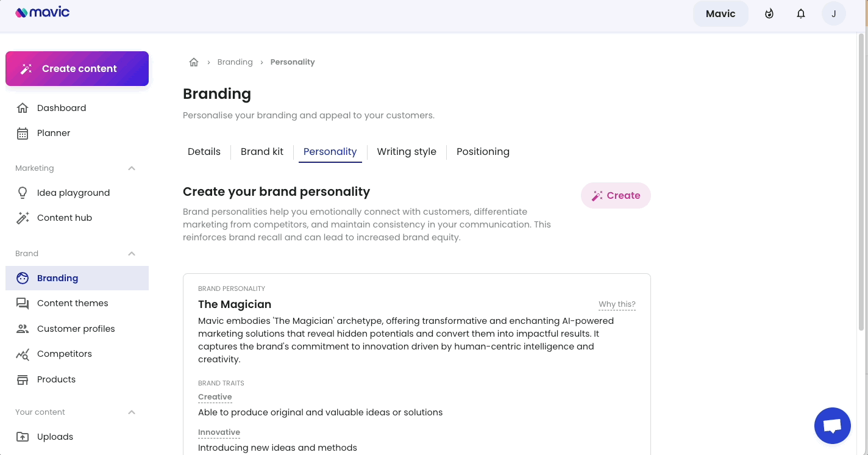The height and width of the screenshot is (455, 868).
Task: Open the chat support bubble
Action: coord(832,426)
